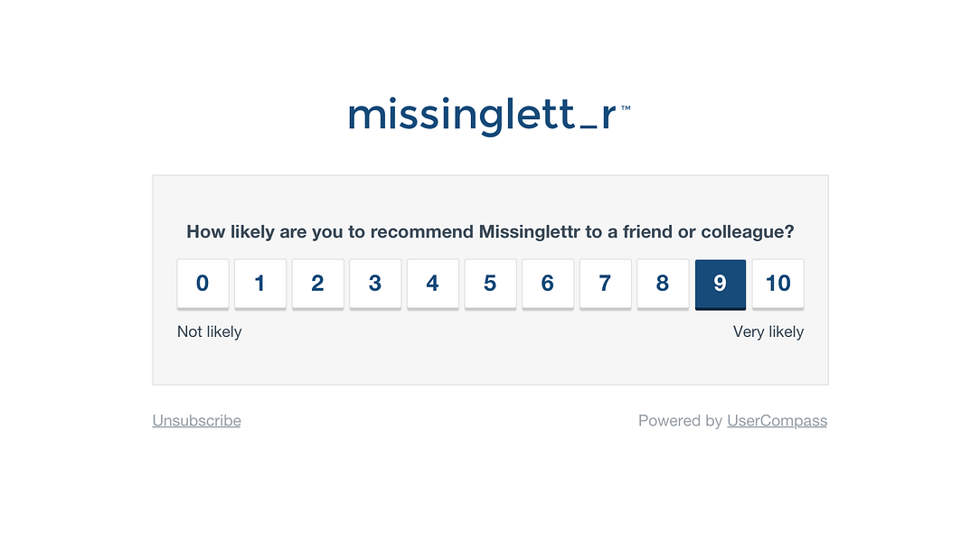The width and height of the screenshot is (980, 542).
Task: Select the number 4 rating box
Action: pos(432,284)
